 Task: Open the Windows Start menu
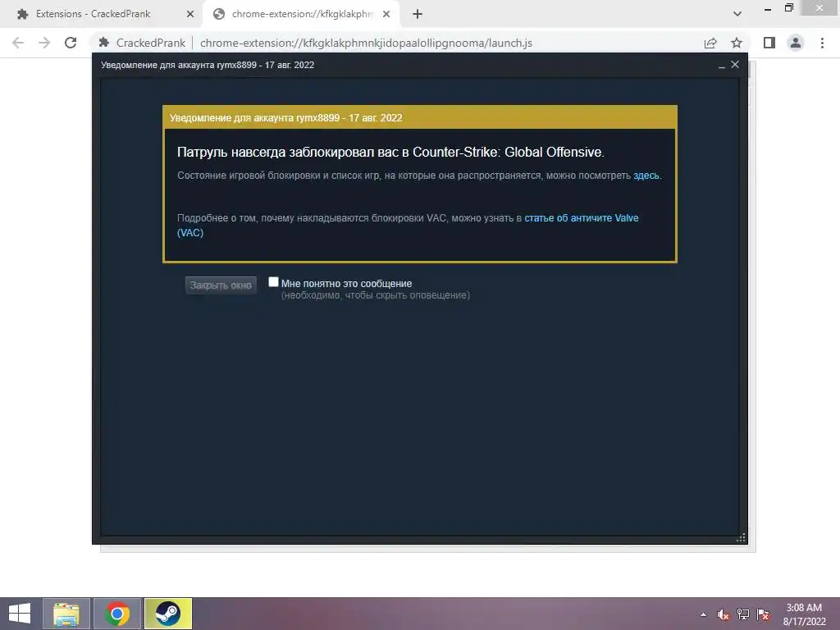[x=20, y=614]
